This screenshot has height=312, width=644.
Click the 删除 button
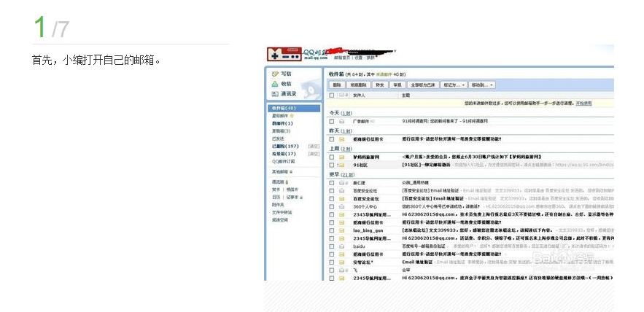[x=337, y=85]
